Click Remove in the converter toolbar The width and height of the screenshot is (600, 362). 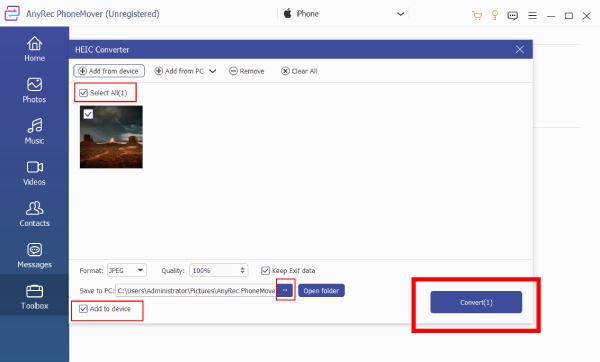pos(247,71)
